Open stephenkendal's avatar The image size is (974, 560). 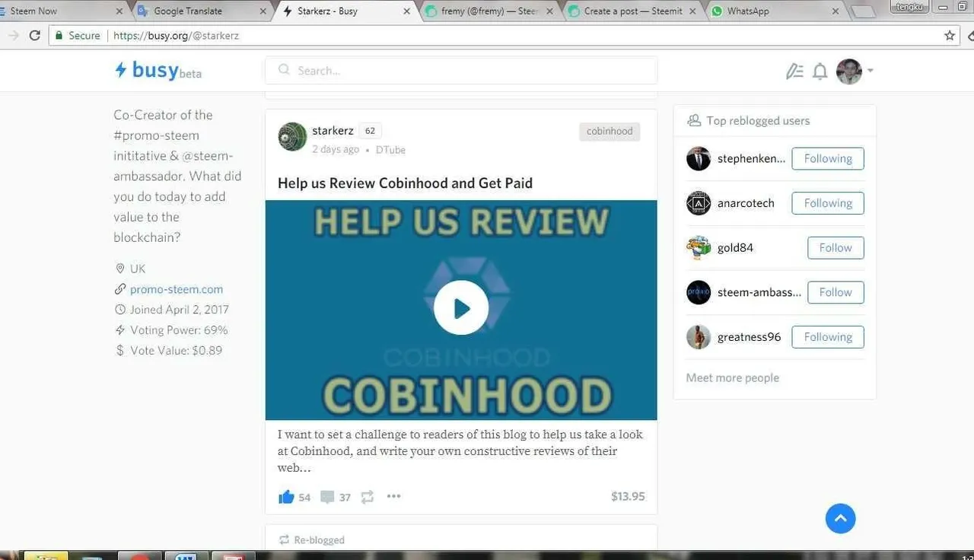(699, 158)
